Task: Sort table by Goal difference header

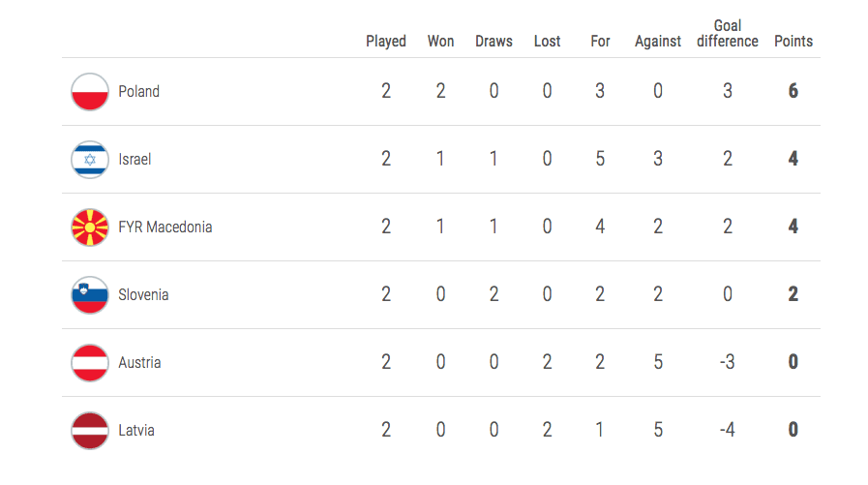Action: (728, 34)
